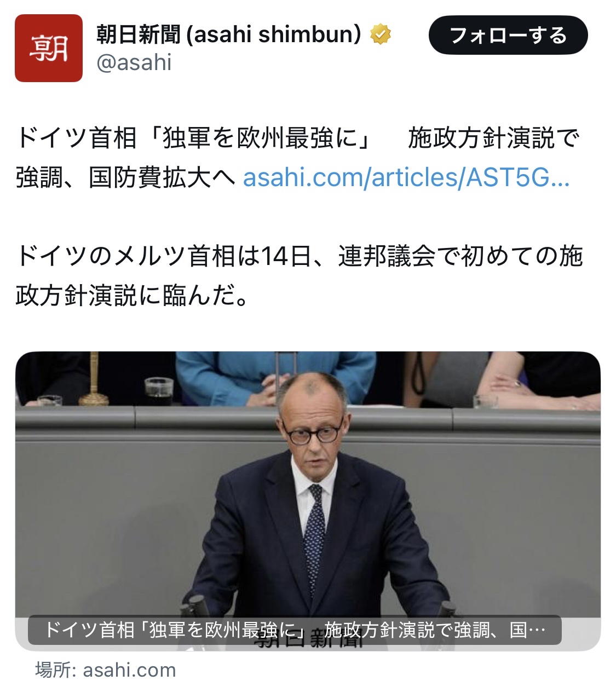Image resolution: width=616 pixels, height=692 pixels.
Task: Select the 朝日新聞 (asahi shimbun) display name
Action: pyautogui.click(x=229, y=34)
